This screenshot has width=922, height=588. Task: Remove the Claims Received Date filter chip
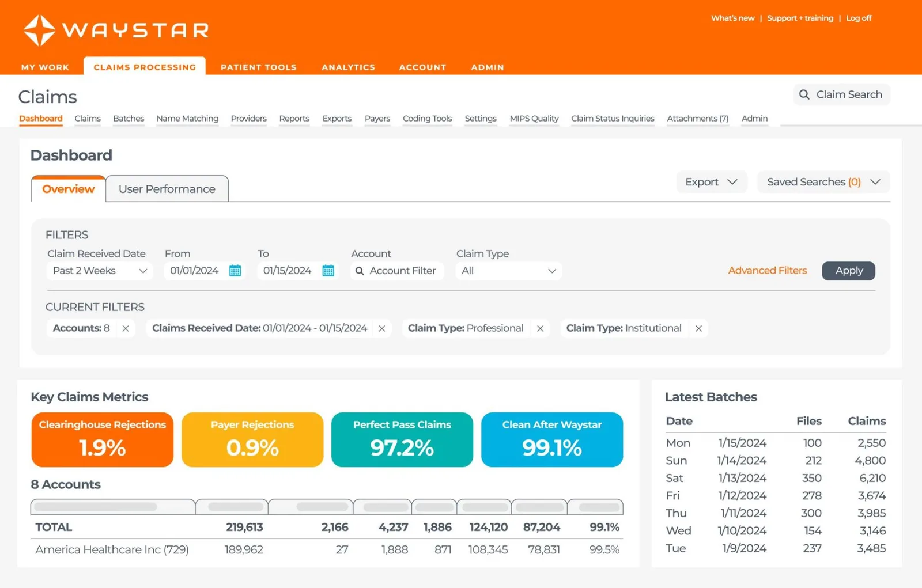tap(382, 328)
